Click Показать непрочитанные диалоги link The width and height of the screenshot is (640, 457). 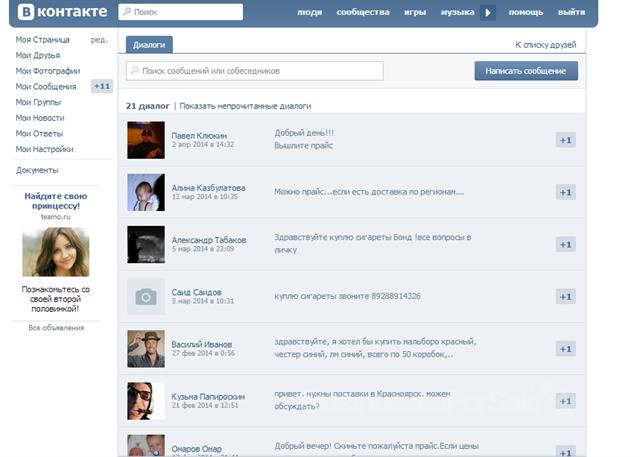245,106
